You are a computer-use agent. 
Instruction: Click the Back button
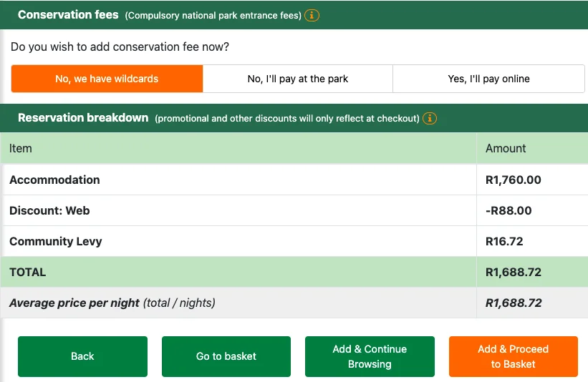(x=82, y=356)
